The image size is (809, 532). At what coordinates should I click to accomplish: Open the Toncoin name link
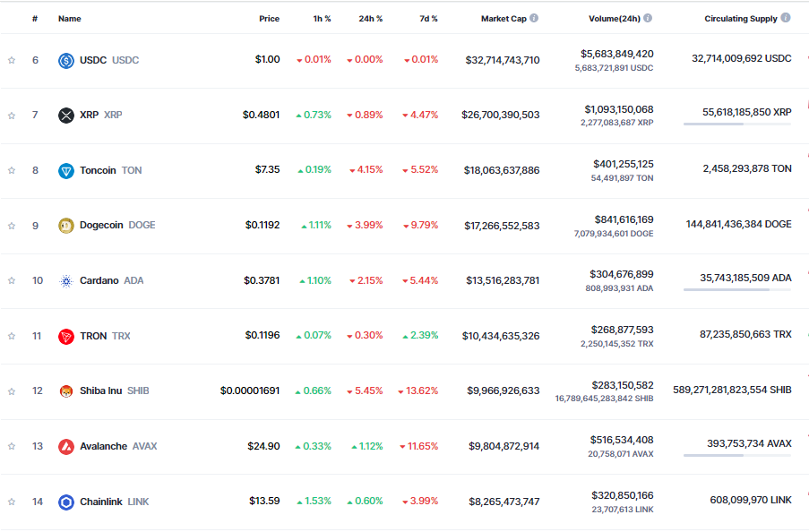pos(98,170)
